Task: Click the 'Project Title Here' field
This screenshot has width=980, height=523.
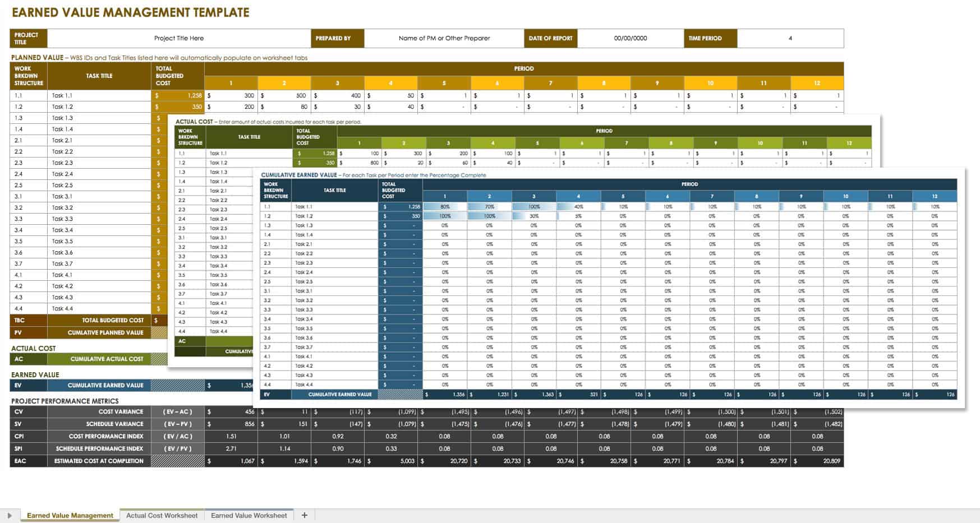Action: pos(178,38)
